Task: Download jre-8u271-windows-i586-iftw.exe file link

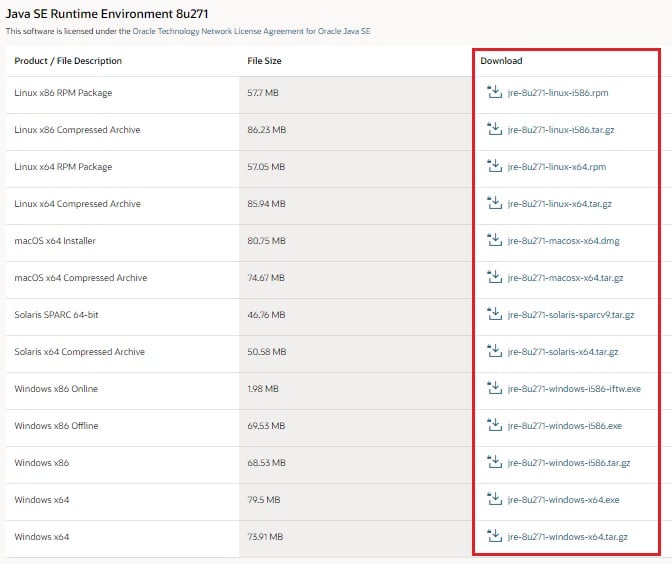Action: pyautogui.click(x=574, y=389)
